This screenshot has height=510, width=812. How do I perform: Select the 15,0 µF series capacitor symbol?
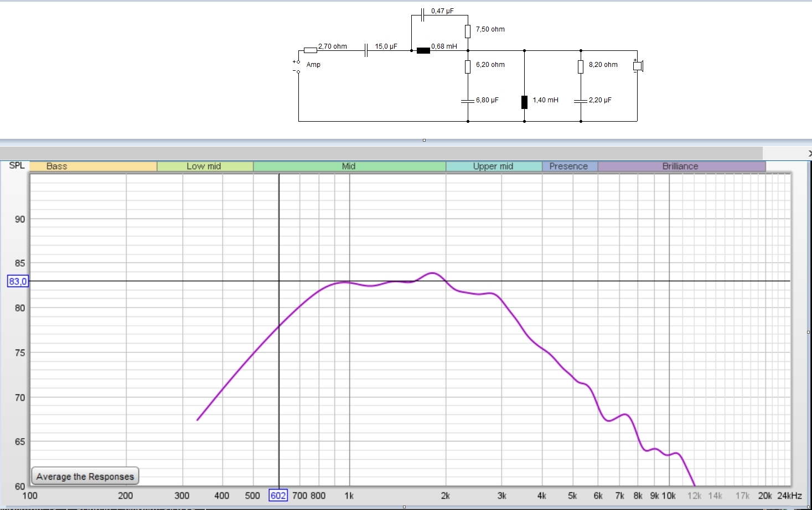tap(366, 50)
